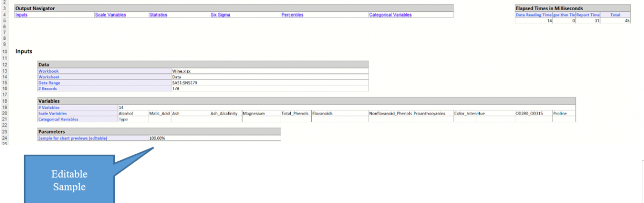Click the Data Reading Time column header
This screenshot has height=203, width=644.
[533, 15]
